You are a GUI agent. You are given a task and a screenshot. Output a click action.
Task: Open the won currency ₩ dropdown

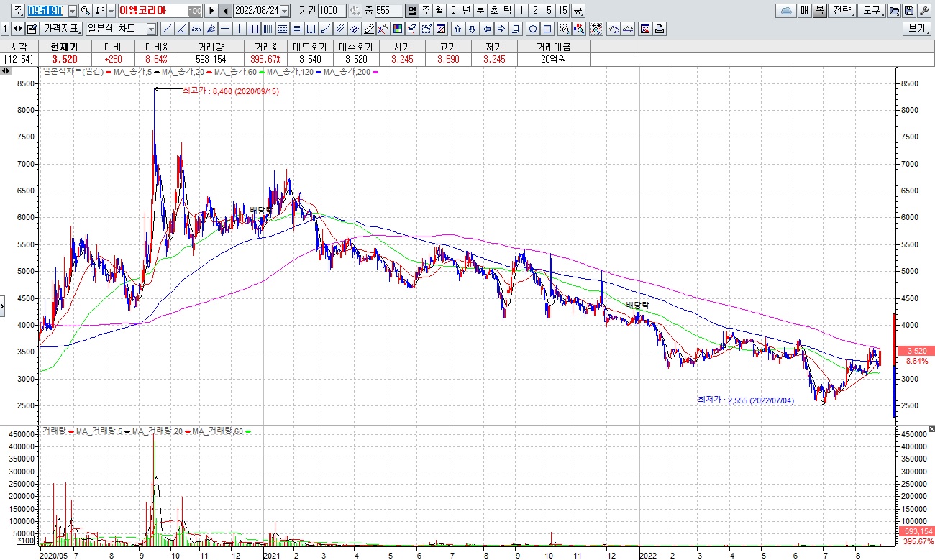coord(578,11)
